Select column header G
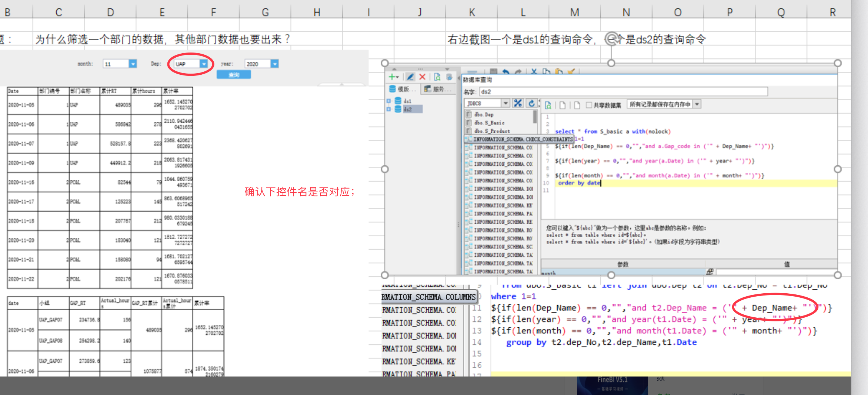The height and width of the screenshot is (395, 868). click(x=265, y=12)
